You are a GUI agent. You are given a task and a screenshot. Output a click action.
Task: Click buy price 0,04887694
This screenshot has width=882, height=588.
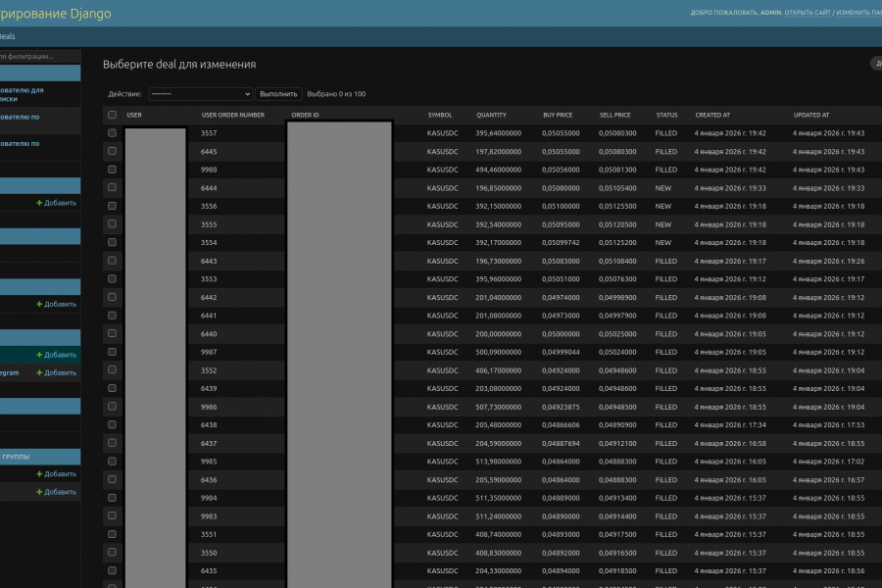click(x=561, y=443)
